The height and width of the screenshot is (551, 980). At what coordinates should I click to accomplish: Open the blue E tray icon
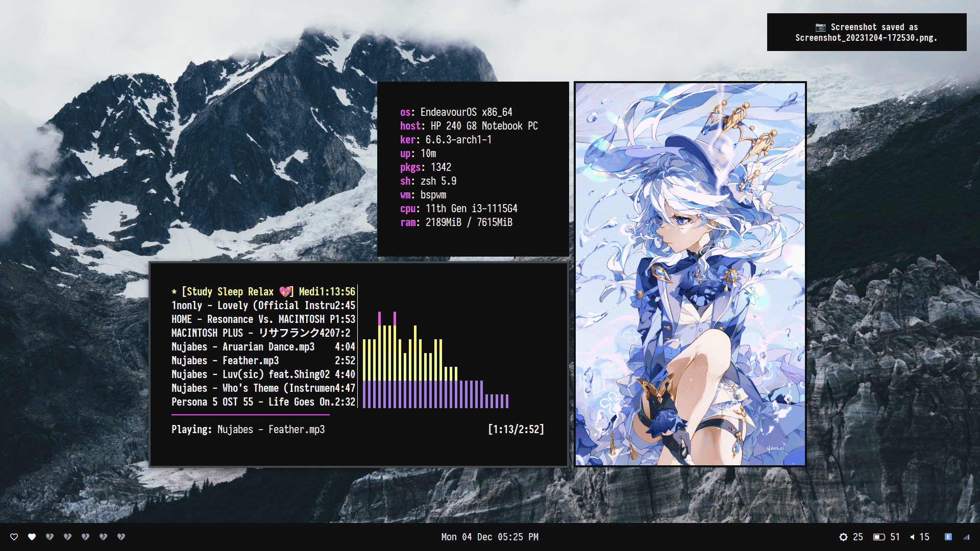(x=948, y=537)
